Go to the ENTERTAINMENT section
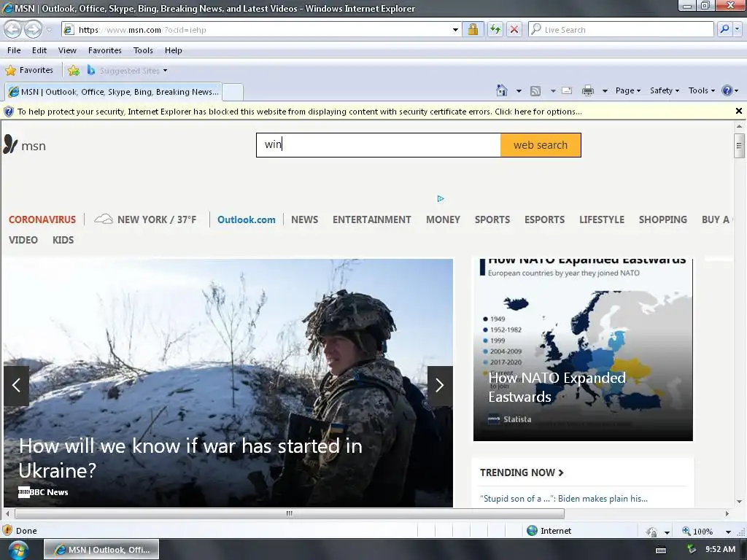This screenshot has width=747, height=560. [371, 219]
